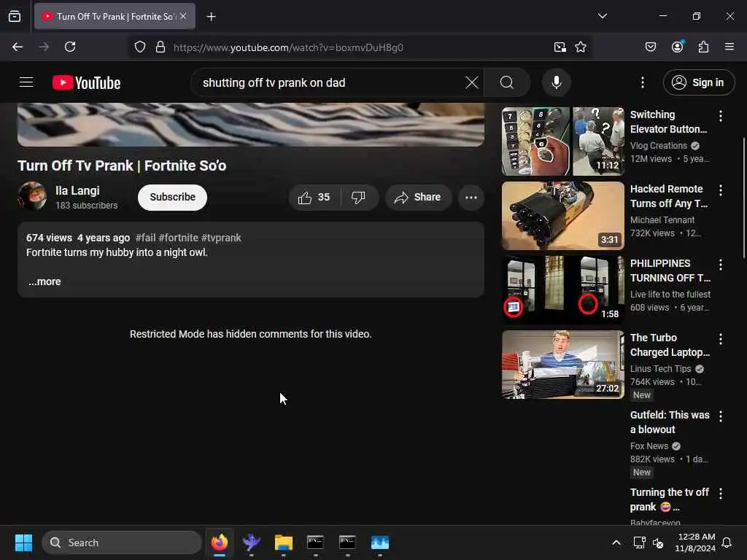Viewport: 747px width, 560px height.
Task: Open Ila Langi channel avatar
Action: (x=32, y=195)
